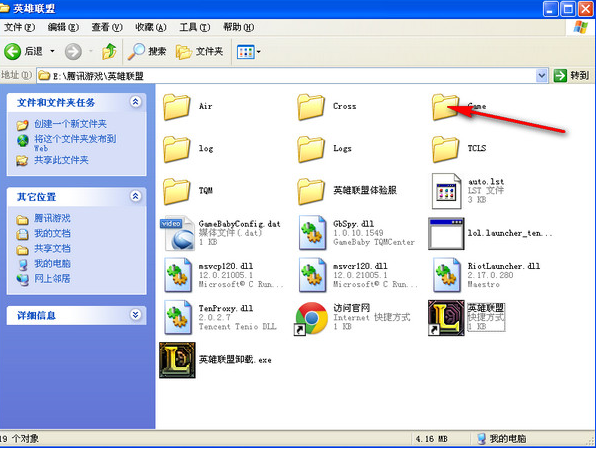This screenshot has height=449, width=597.
Task: Click the auto.lst file name text
Action: pos(486,182)
